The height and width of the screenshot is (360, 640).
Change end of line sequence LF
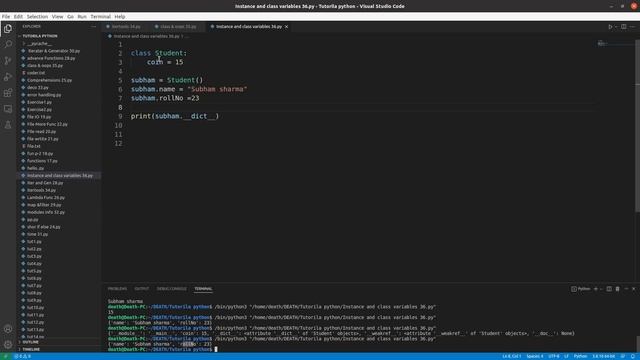click(567, 356)
